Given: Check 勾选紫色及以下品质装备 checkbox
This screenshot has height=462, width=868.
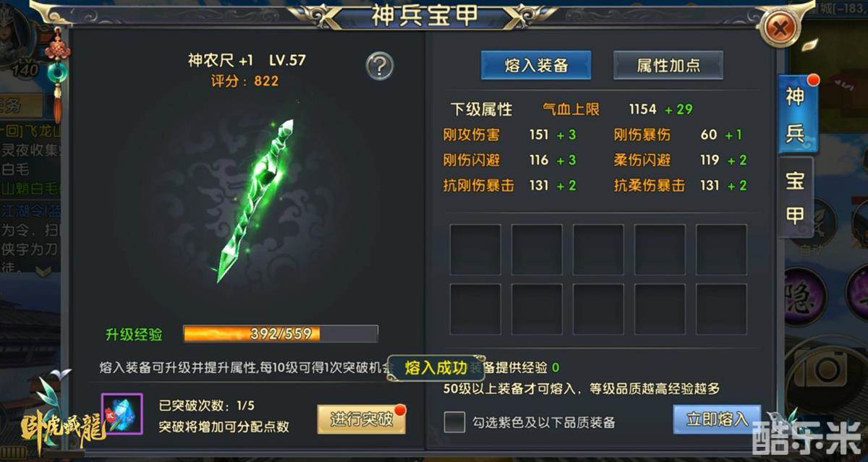Looking at the screenshot, I should tap(454, 422).
